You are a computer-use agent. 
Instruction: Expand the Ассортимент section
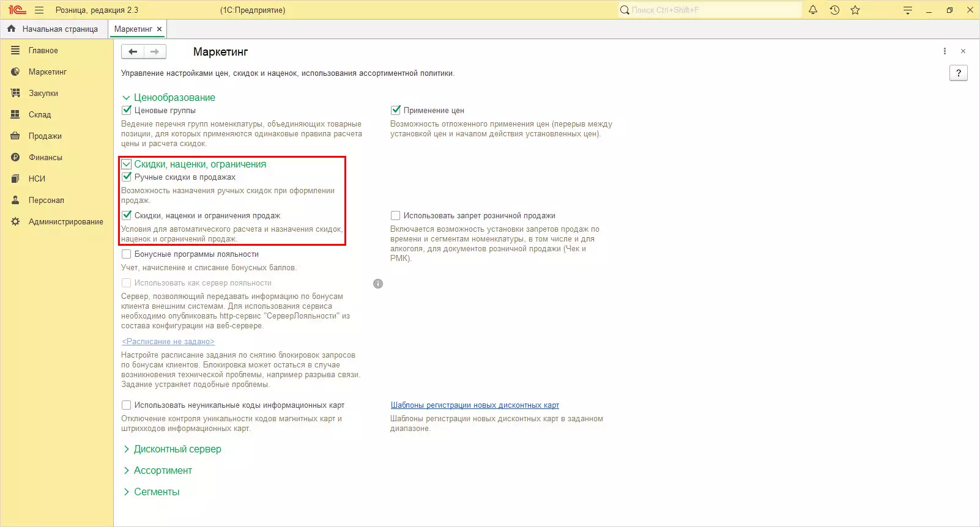click(x=127, y=471)
